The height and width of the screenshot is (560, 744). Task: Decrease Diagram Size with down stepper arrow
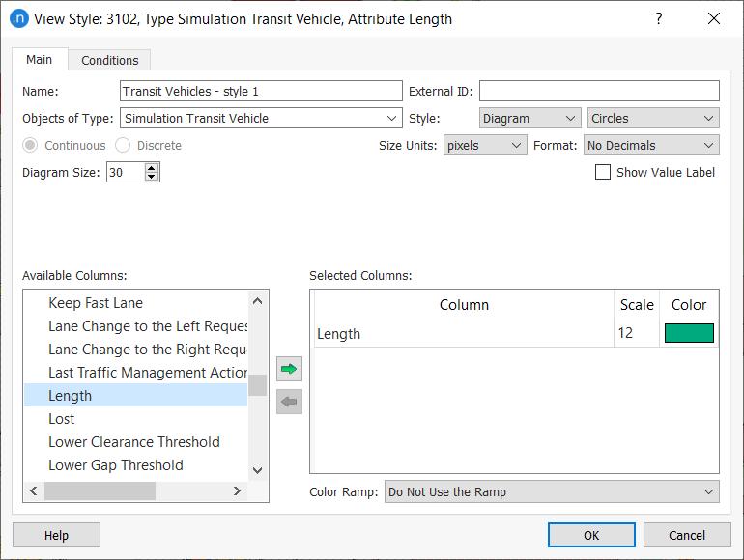[152, 177]
